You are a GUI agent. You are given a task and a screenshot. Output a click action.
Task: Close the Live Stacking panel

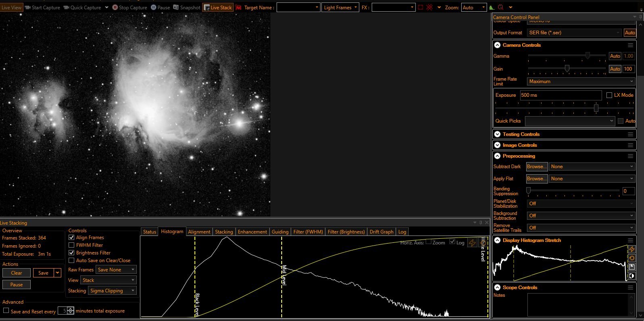(x=487, y=223)
